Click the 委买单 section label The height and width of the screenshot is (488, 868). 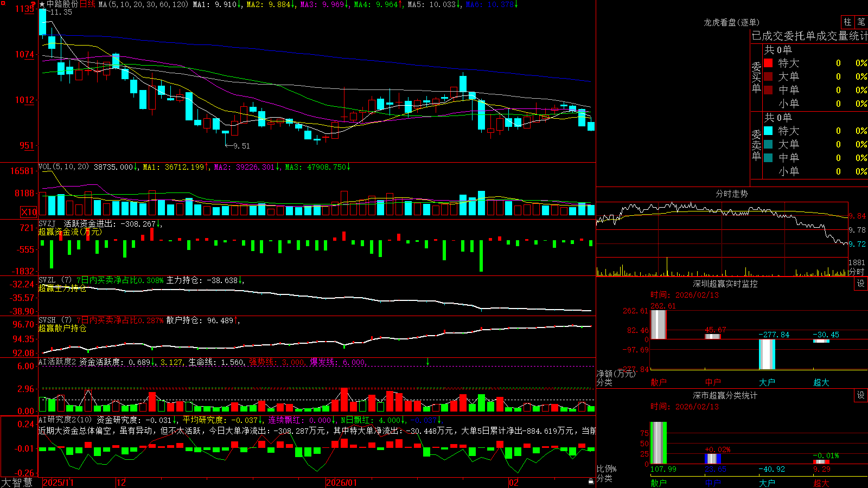(x=756, y=76)
